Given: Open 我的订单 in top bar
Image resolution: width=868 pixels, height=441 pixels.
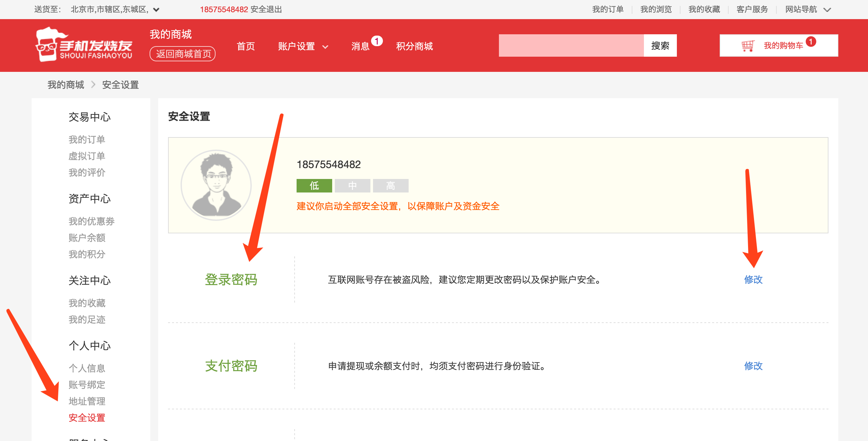Looking at the screenshot, I should pos(608,10).
